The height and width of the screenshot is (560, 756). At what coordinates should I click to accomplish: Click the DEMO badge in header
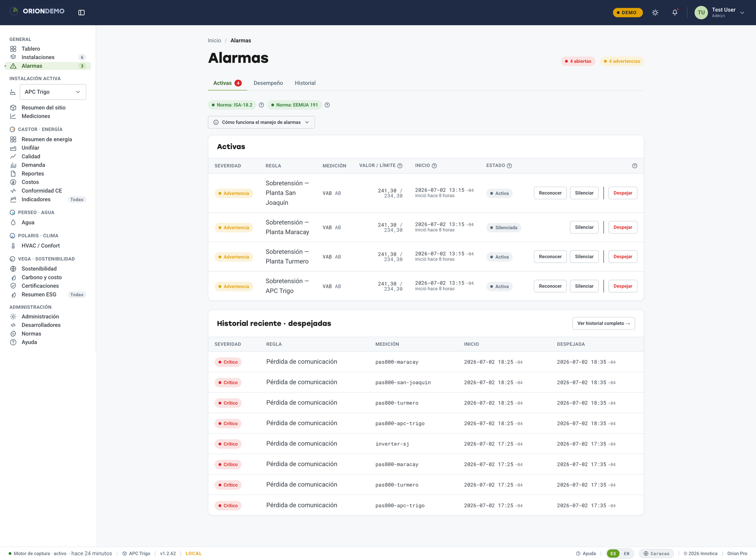[x=628, y=13]
